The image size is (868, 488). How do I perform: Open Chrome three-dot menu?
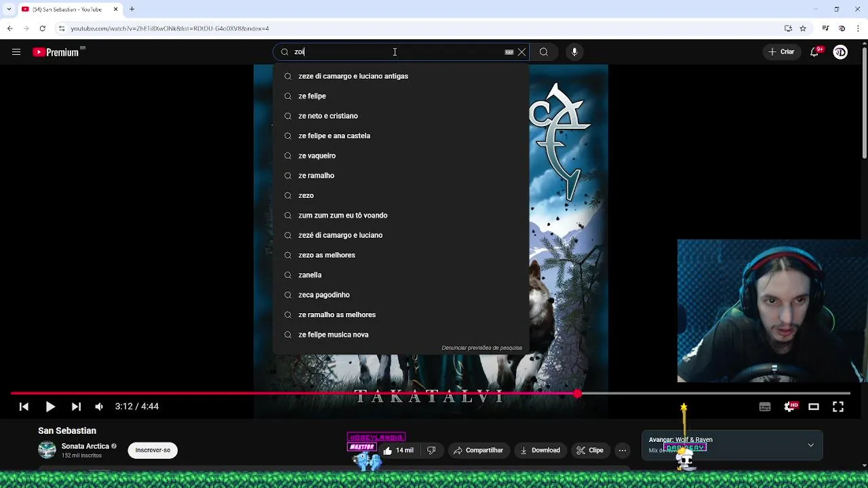click(x=858, y=28)
